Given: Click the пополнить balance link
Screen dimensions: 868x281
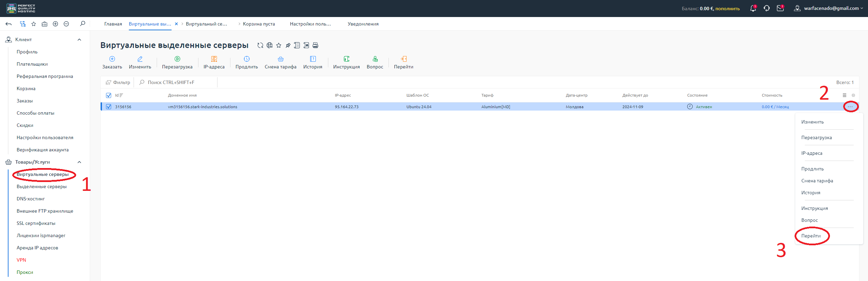Looking at the screenshot, I should pyautogui.click(x=727, y=9).
